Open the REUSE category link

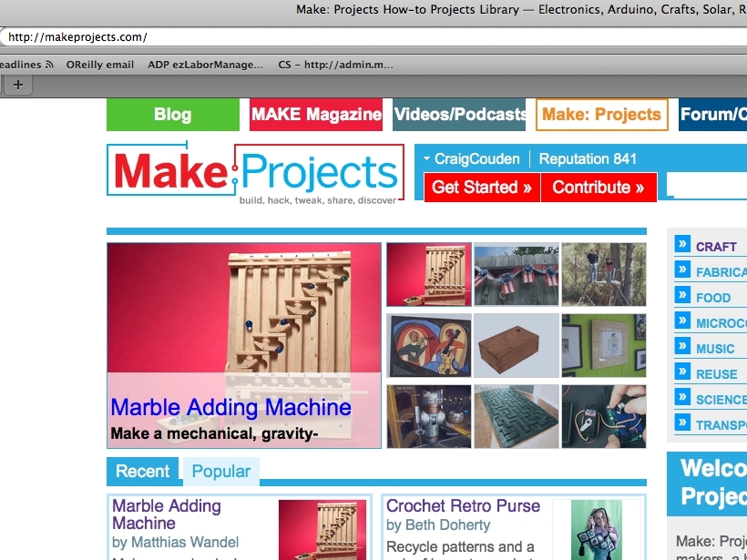point(717,374)
